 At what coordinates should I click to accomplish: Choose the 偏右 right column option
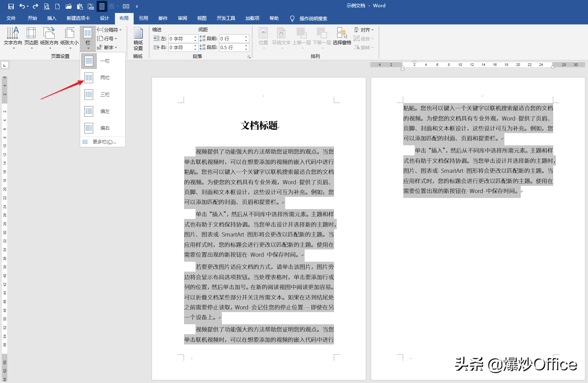(x=103, y=128)
